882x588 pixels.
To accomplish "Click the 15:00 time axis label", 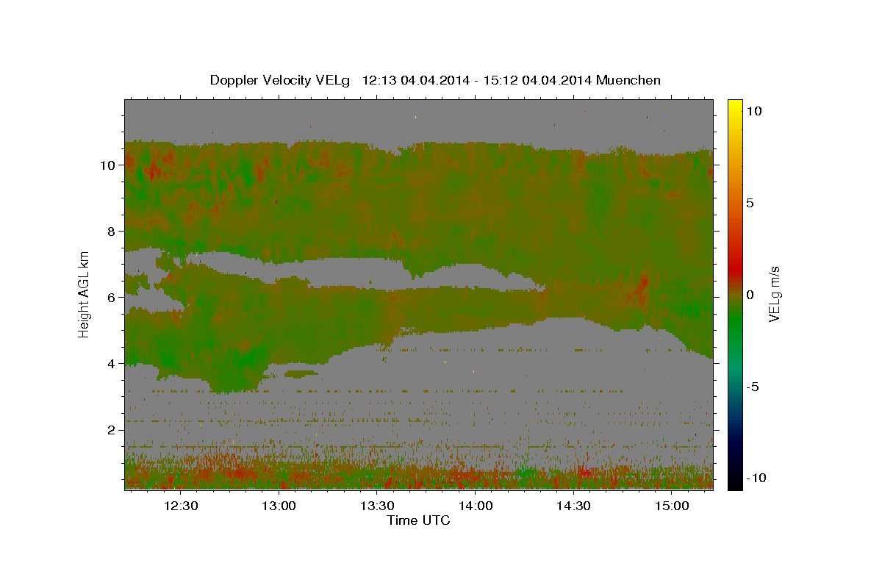I will coord(672,506).
